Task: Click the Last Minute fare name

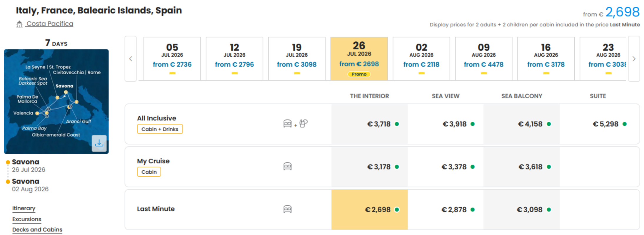Action: [156, 209]
